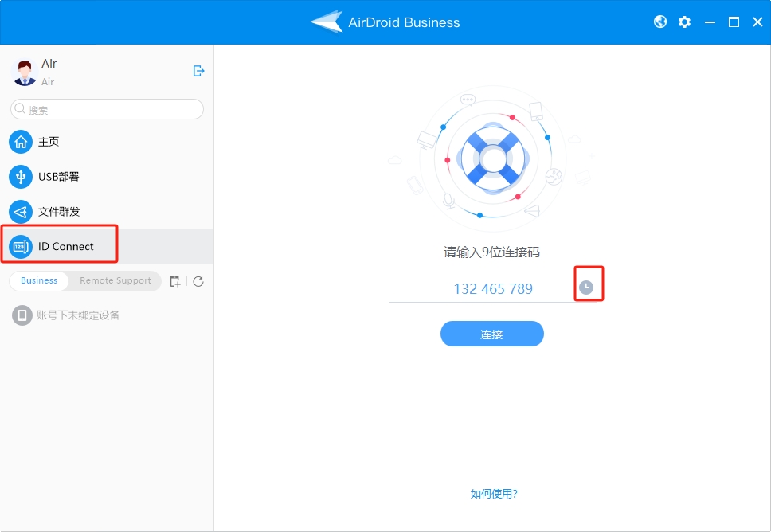Click the add device group icon
The width and height of the screenshot is (771, 532).
pos(175,281)
